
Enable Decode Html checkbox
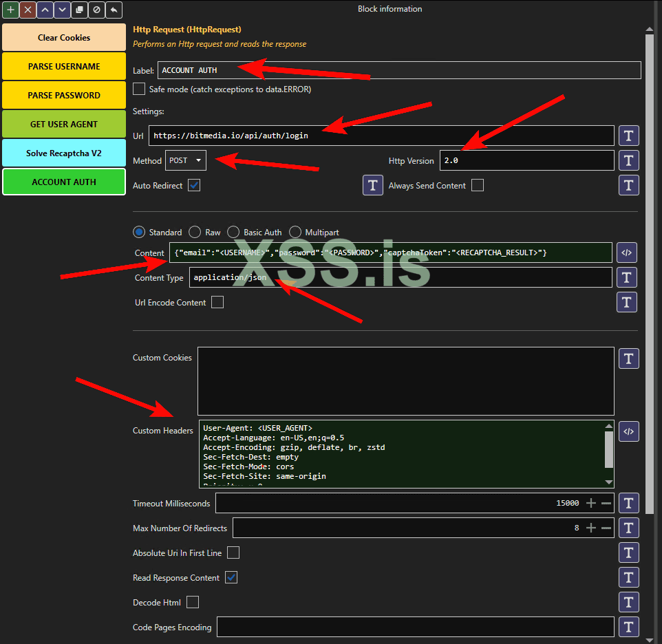193,602
